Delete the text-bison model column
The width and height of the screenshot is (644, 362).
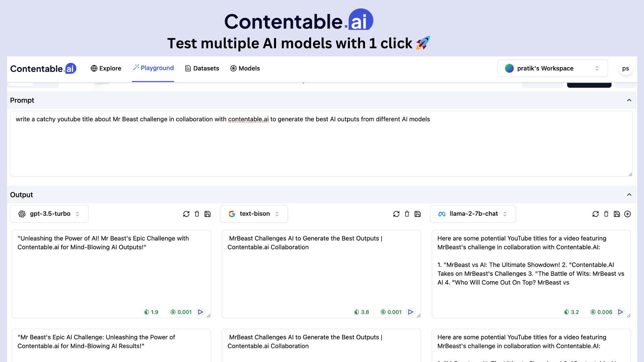click(407, 214)
